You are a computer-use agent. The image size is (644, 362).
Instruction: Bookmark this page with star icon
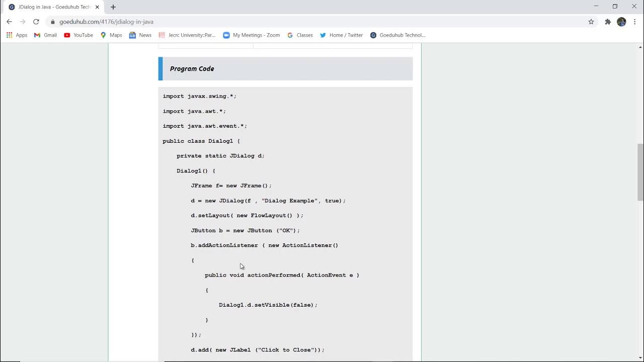click(591, 22)
